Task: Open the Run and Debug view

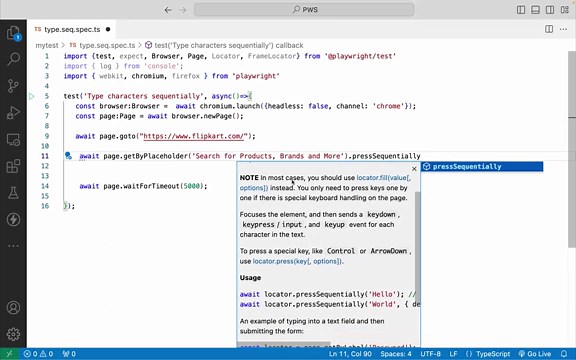Action: (x=13, y=113)
